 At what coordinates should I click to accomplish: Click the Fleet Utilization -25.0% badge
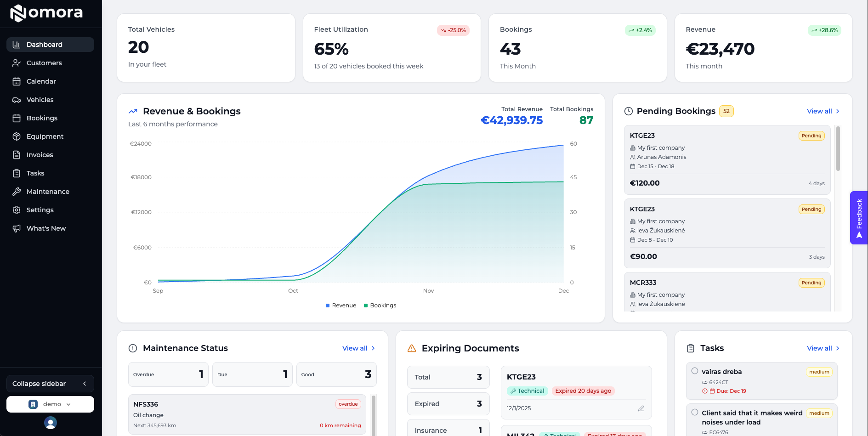click(453, 30)
